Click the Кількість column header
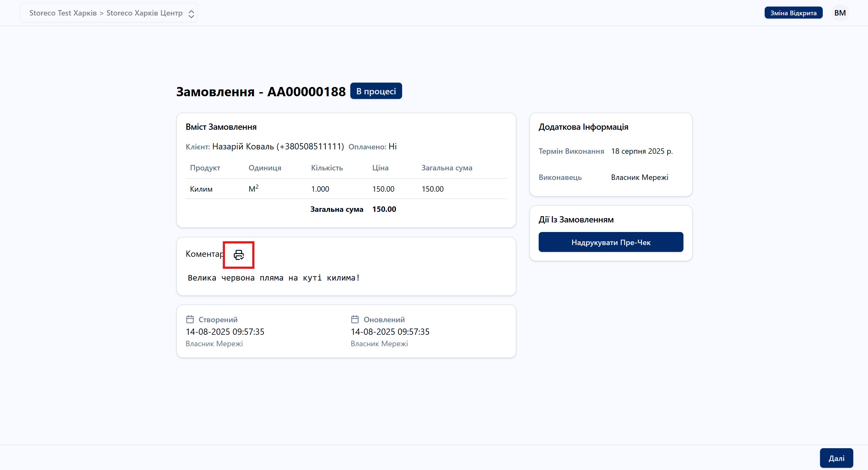This screenshot has width=868, height=470. [x=327, y=168]
